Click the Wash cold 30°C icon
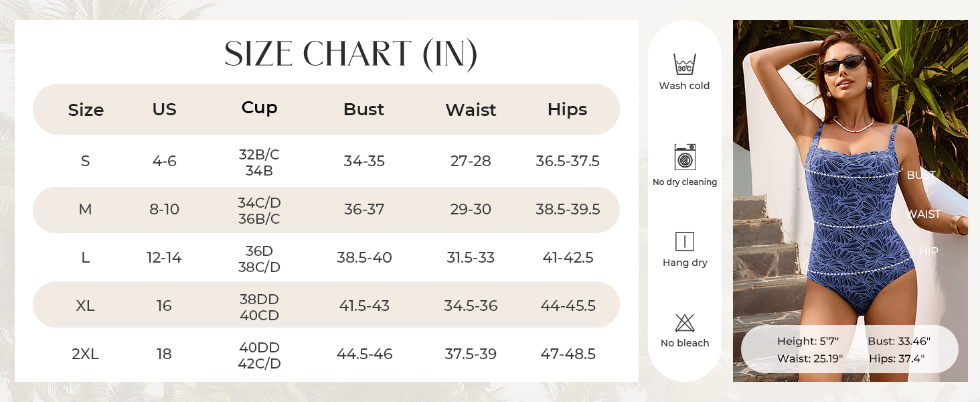980x402 pixels. [x=684, y=64]
